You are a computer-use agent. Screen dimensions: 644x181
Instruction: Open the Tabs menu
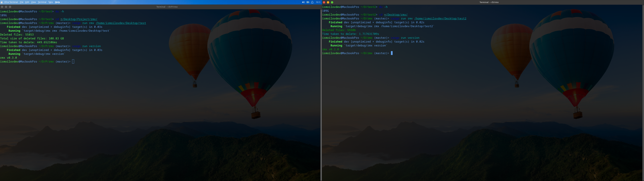[50, 2]
